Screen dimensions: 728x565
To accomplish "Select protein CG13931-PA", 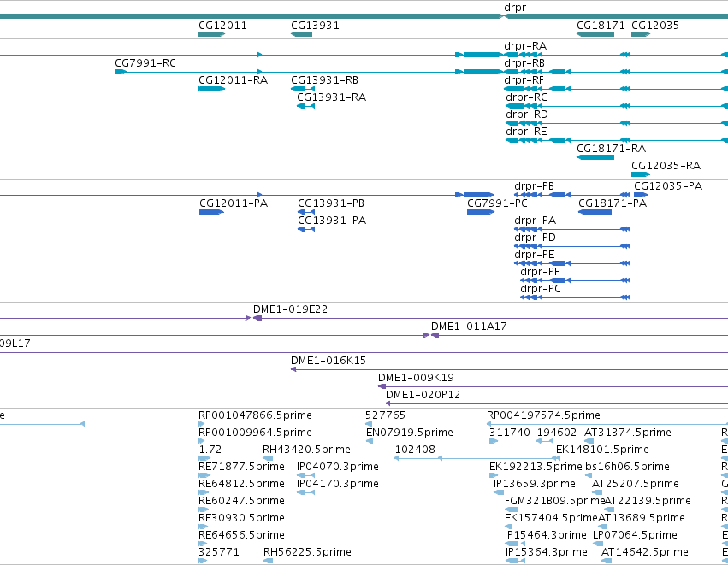I will pyautogui.click(x=332, y=221).
